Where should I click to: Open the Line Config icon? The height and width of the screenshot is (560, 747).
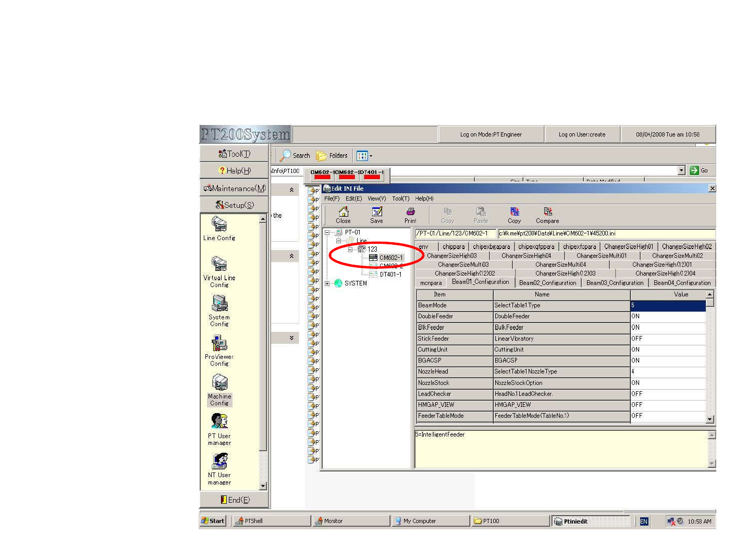point(219,225)
